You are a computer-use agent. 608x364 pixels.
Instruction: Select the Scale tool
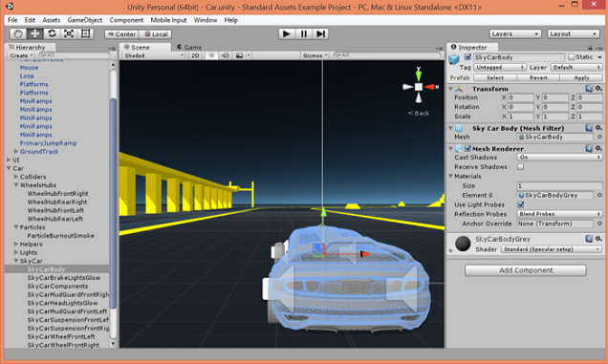69,34
